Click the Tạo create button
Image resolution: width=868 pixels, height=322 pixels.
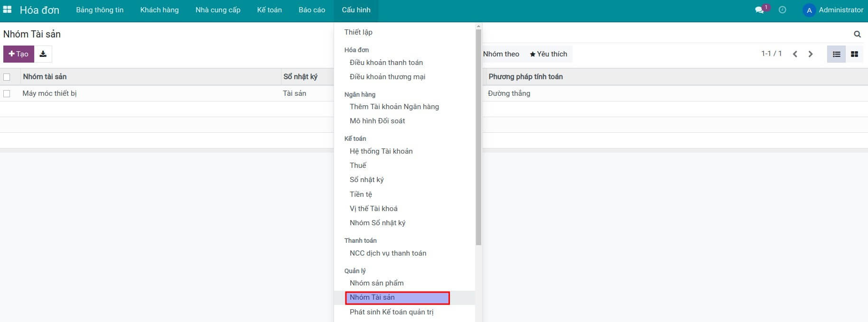19,54
